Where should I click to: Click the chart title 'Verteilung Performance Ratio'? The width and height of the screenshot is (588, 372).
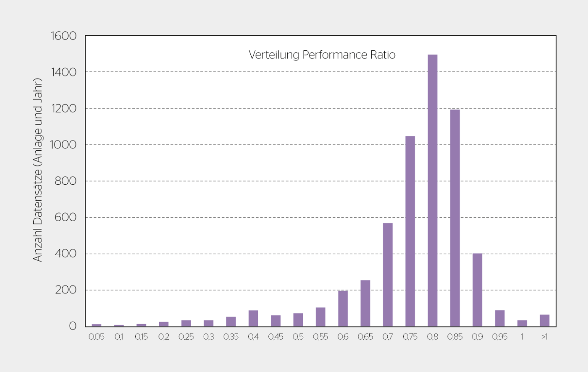pos(322,55)
